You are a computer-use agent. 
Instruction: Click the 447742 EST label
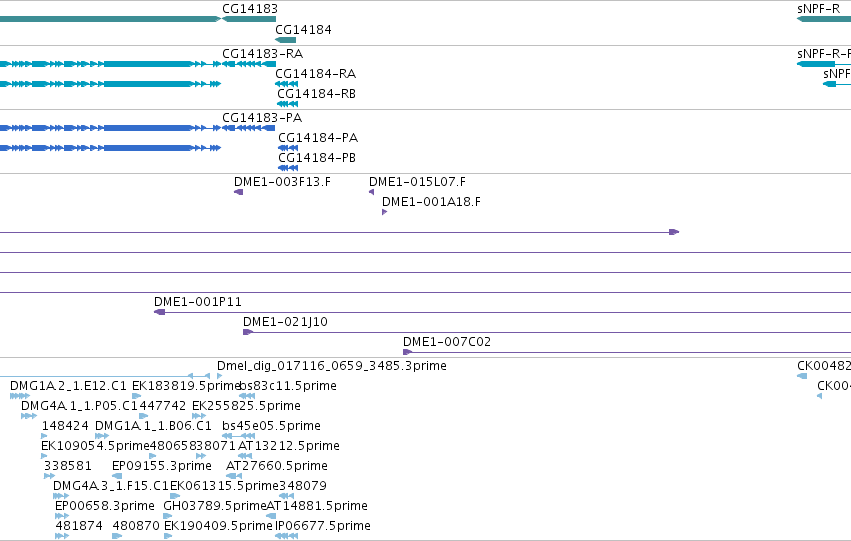(x=162, y=406)
